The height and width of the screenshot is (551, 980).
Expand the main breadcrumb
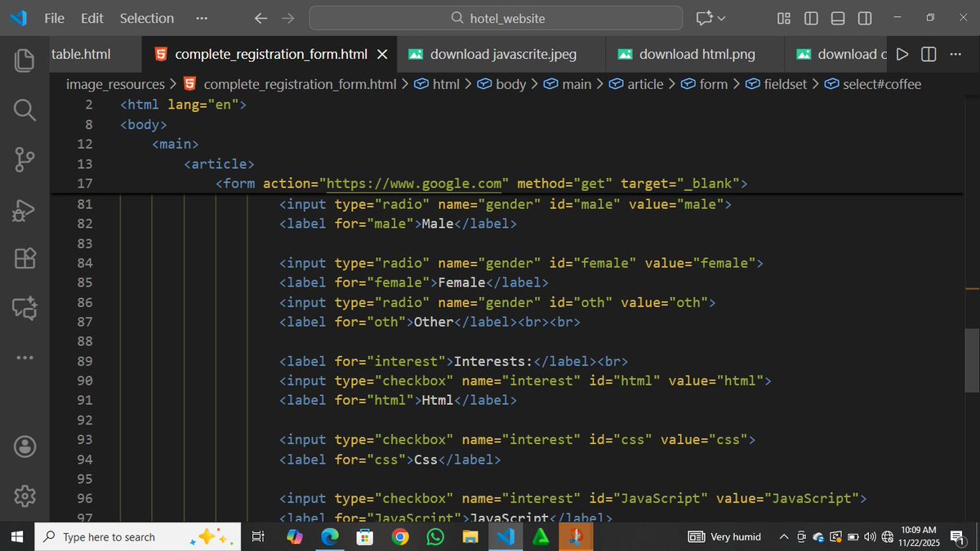tap(568, 84)
